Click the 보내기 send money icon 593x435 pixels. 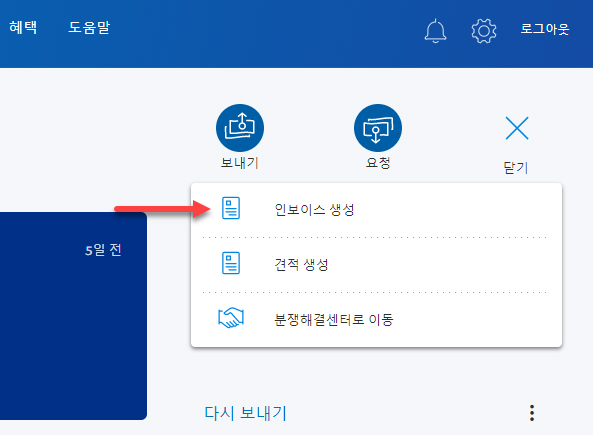(x=240, y=128)
